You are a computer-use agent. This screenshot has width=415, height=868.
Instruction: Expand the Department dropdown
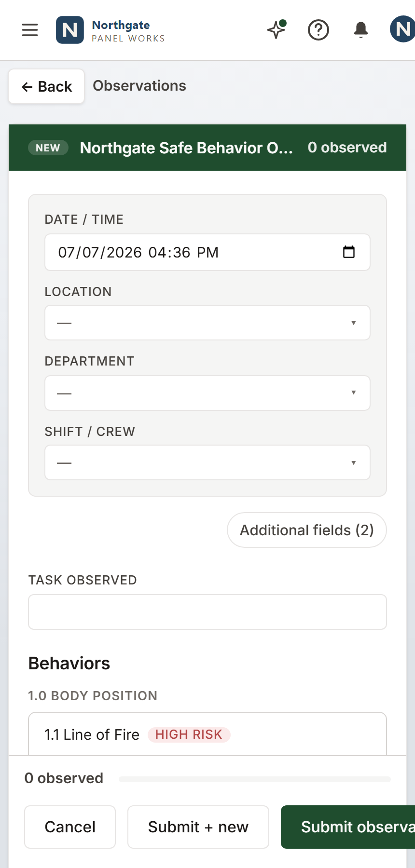[207, 393]
